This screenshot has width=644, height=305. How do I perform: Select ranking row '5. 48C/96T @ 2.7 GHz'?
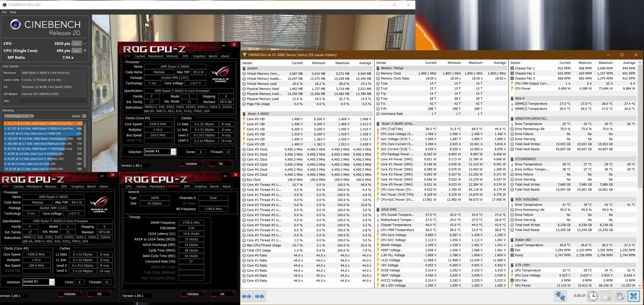tap(43, 144)
